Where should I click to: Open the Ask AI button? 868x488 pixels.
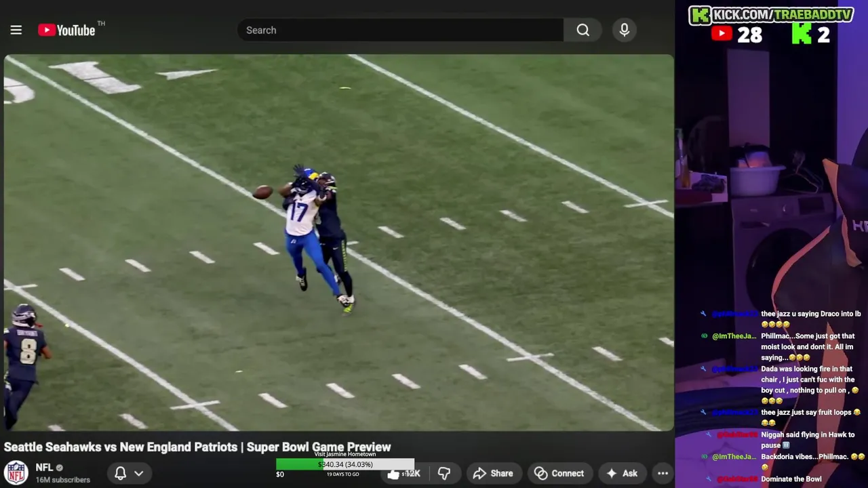coord(622,473)
